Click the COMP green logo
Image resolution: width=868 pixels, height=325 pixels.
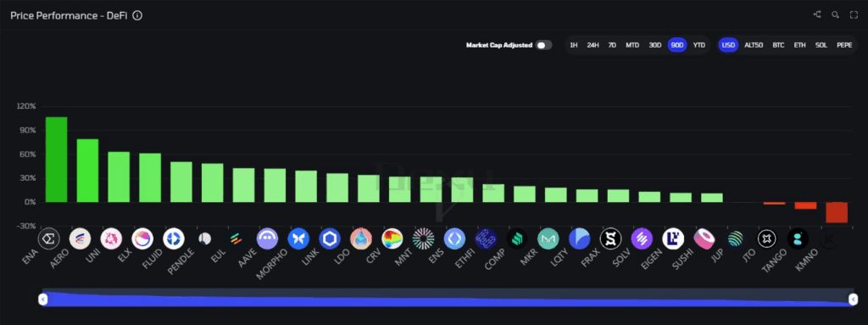coord(517,238)
